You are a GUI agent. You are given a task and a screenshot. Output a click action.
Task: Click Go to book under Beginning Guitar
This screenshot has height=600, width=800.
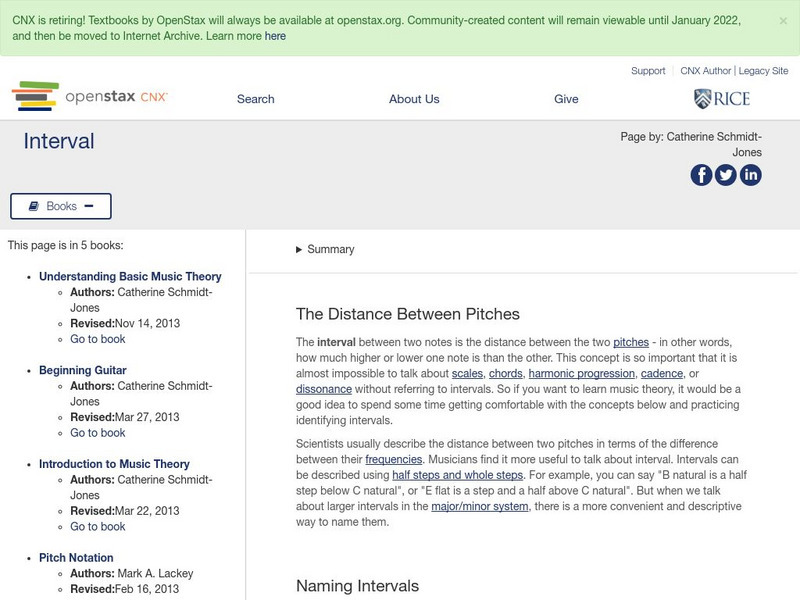[x=97, y=433]
